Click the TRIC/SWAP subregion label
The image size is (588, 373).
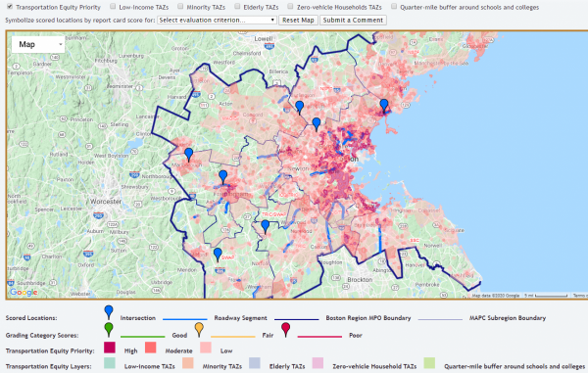pos(273,214)
